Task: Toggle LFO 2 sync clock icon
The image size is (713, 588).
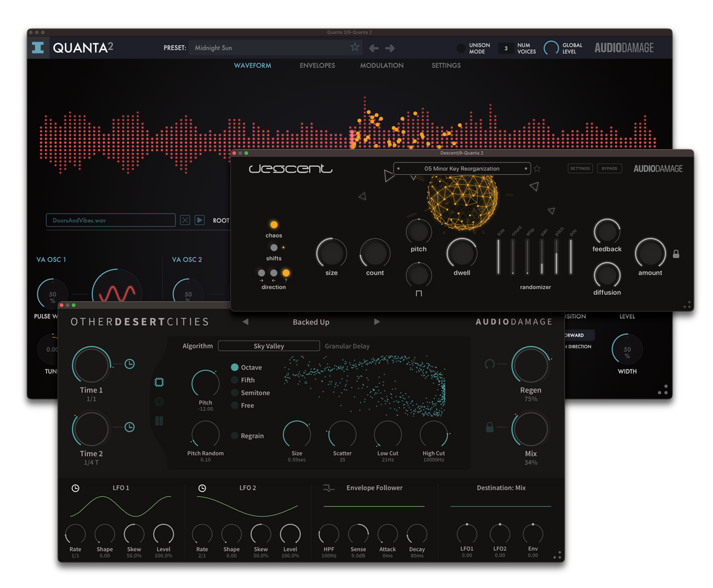Action: pyautogui.click(x=203, y=488)
